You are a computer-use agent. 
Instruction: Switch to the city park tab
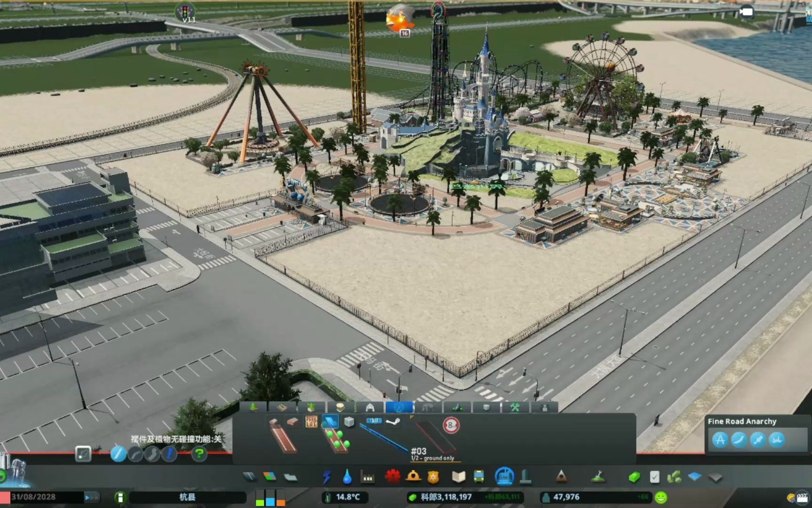311,407
